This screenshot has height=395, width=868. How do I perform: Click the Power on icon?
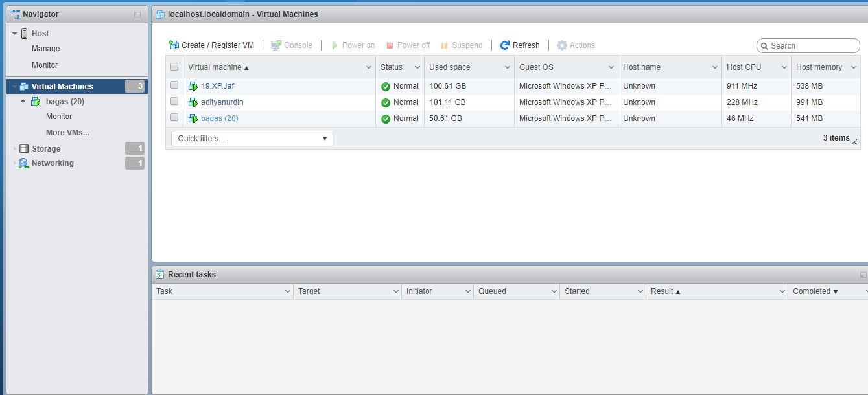click(335, 45)
